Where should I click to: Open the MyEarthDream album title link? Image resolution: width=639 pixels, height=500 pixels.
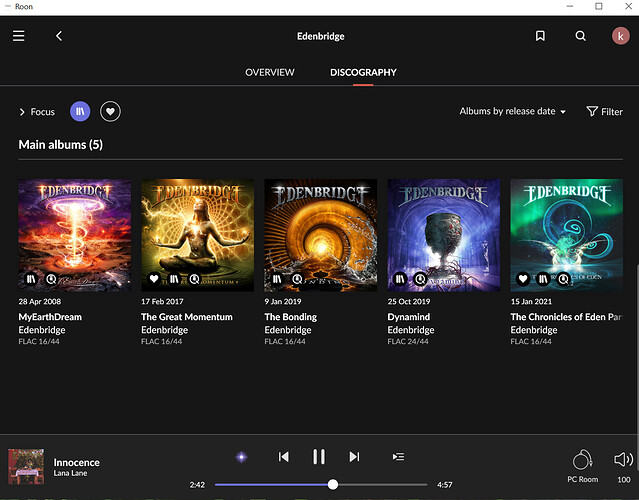click(x=50, y=317)
